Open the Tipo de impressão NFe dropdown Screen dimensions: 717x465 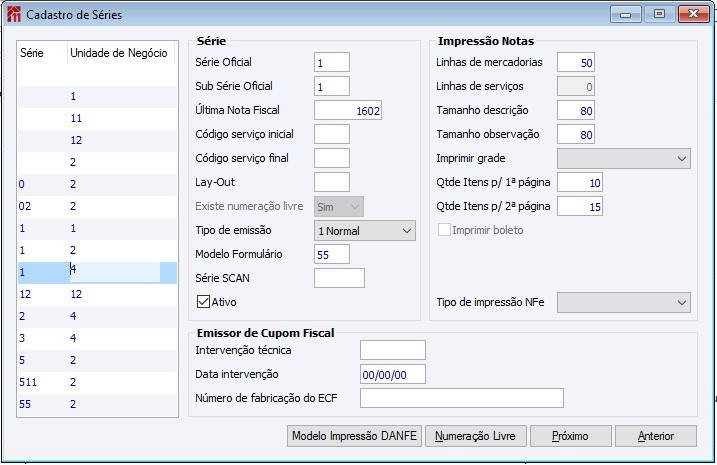pyautogui.click(x=623, y=302)
